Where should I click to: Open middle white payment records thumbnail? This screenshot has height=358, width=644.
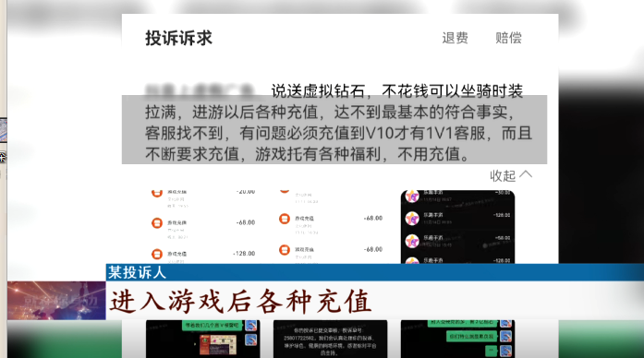coord(331,227)
